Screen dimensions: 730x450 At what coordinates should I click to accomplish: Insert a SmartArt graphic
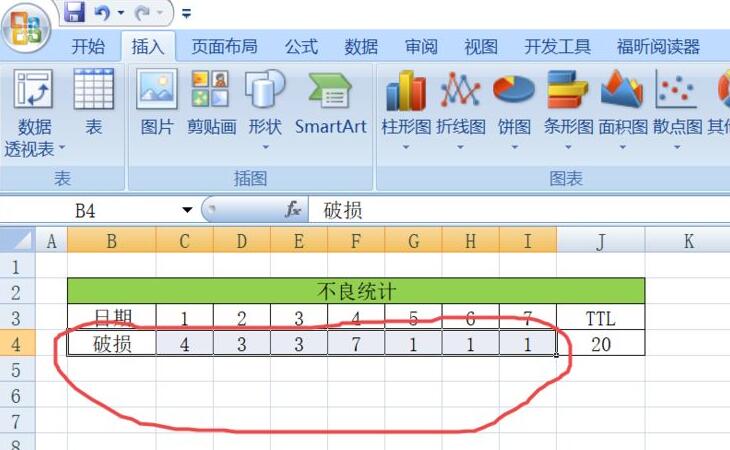click(331, 102)
